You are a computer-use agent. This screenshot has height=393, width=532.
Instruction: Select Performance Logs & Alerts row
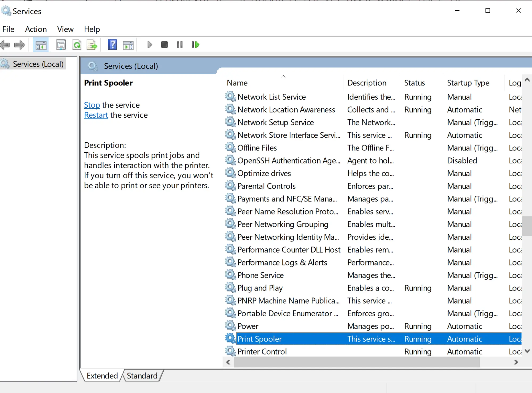[373, 262]
